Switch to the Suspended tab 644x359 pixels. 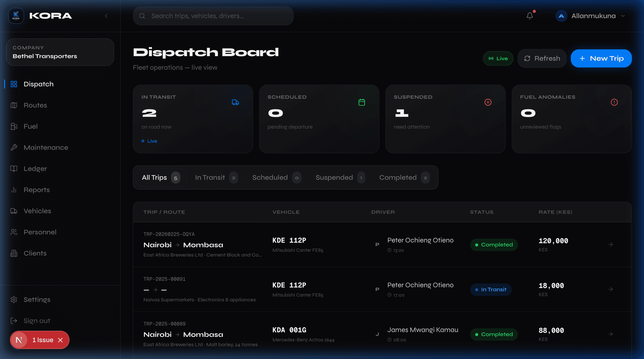click(340, 177)
